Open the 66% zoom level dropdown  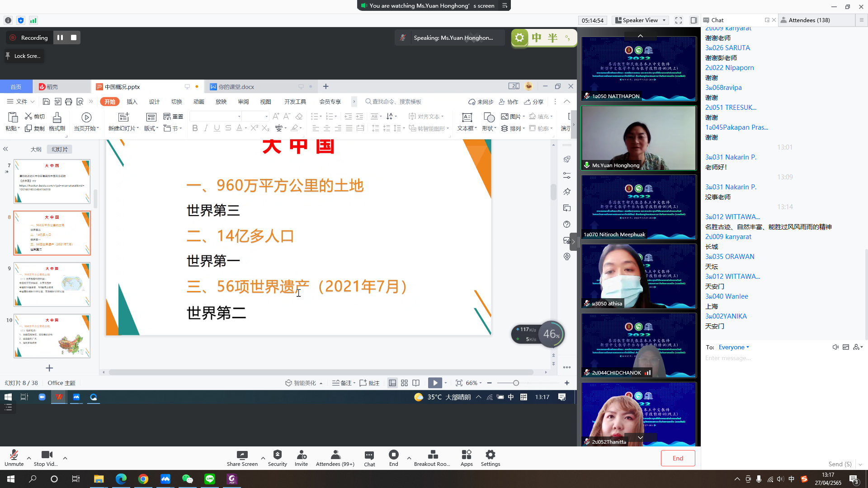pos(474,383)
